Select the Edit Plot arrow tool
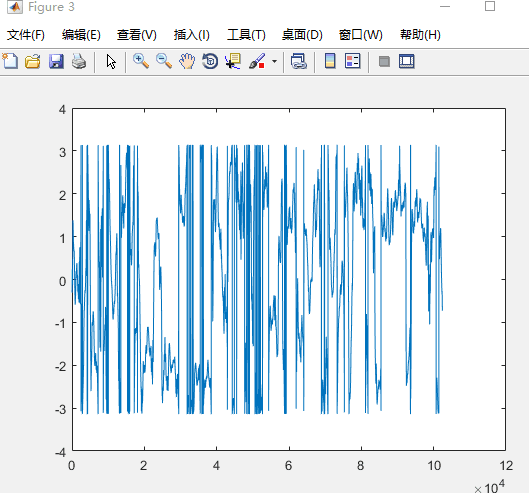 point(111,62)
